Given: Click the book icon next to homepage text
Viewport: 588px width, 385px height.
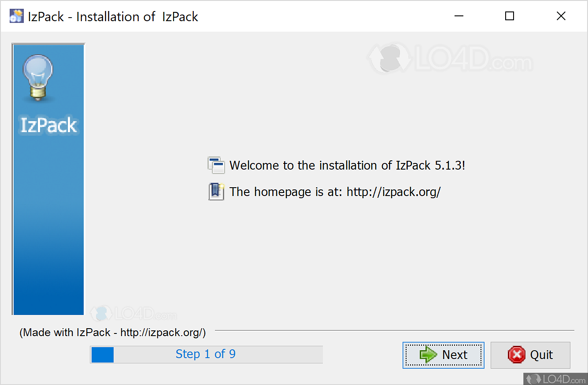Looking at the screenshot, I should 216,191.
